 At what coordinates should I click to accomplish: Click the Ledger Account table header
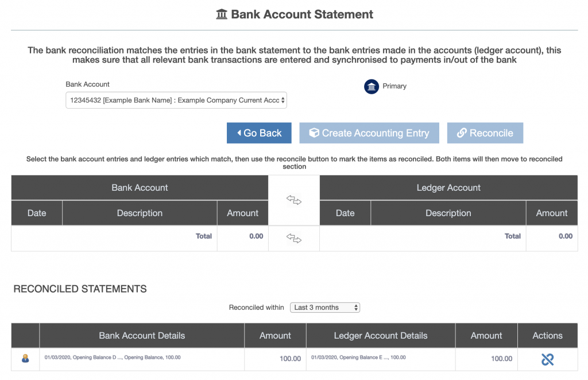click(x=448, y=187)
